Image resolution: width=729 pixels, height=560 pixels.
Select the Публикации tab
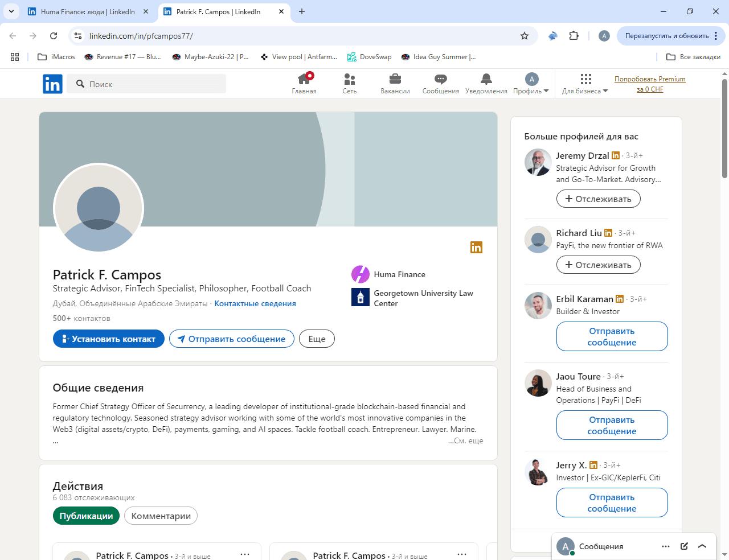[86, 516]
